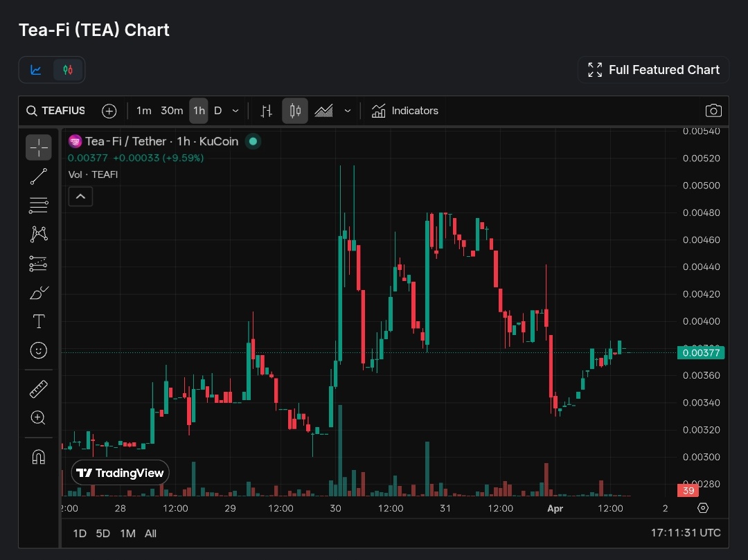Click the +0.00033 (+9.59%) change value
The height and width of the screenshot is (560, 748).
(x=159, y=158)
